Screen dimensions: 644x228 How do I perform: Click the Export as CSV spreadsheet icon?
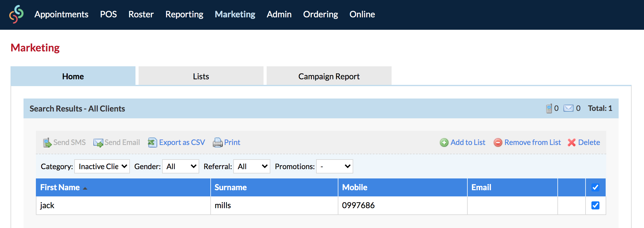(x=152, y=142)
